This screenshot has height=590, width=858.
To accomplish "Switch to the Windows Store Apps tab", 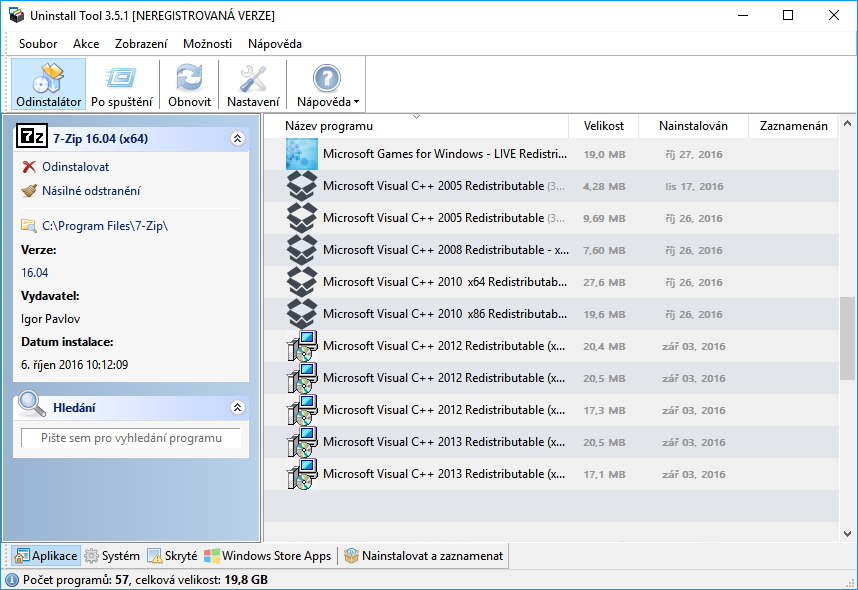I will click(x=268, y=556).
